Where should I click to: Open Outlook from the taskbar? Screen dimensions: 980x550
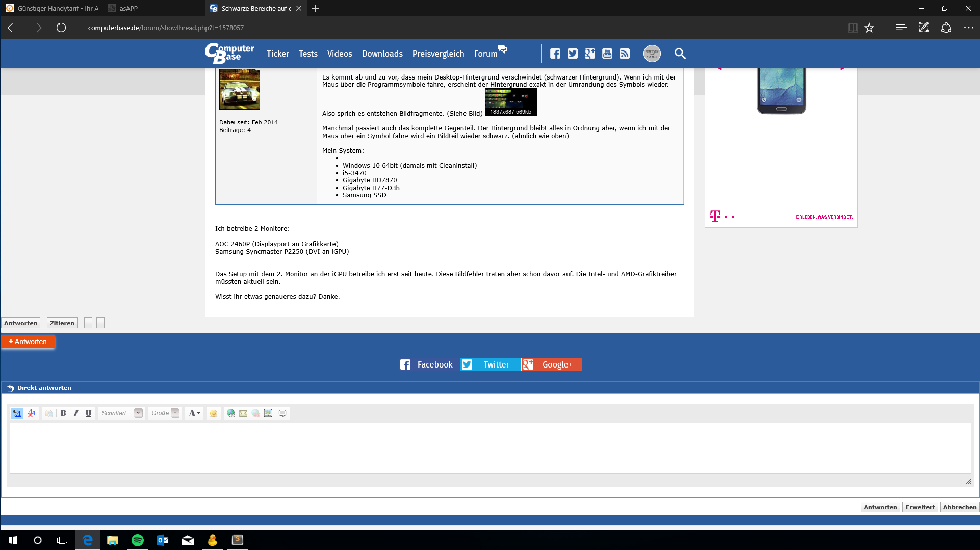click(x=163, y=540)
